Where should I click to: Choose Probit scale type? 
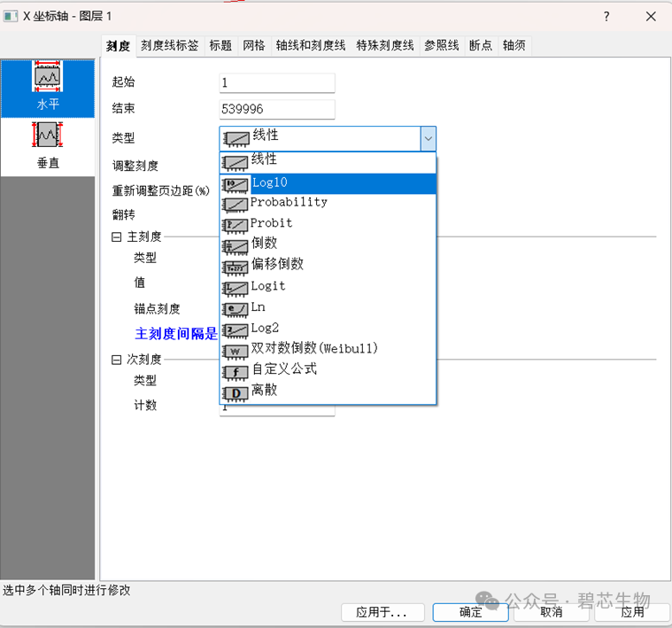click(x=328, y=223)
